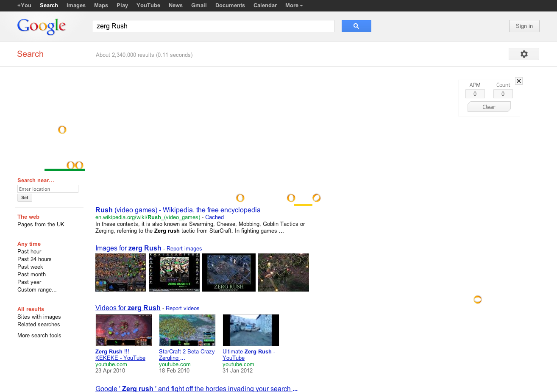557x392 pixels.
Task: Open the Wikipedia Rush video games result
Action: pyautogui.click(x=178, y=210)
